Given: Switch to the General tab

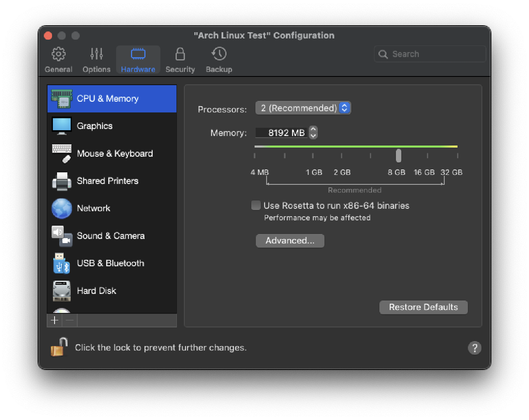Looking at the screenshot, I should click(58, 60).
